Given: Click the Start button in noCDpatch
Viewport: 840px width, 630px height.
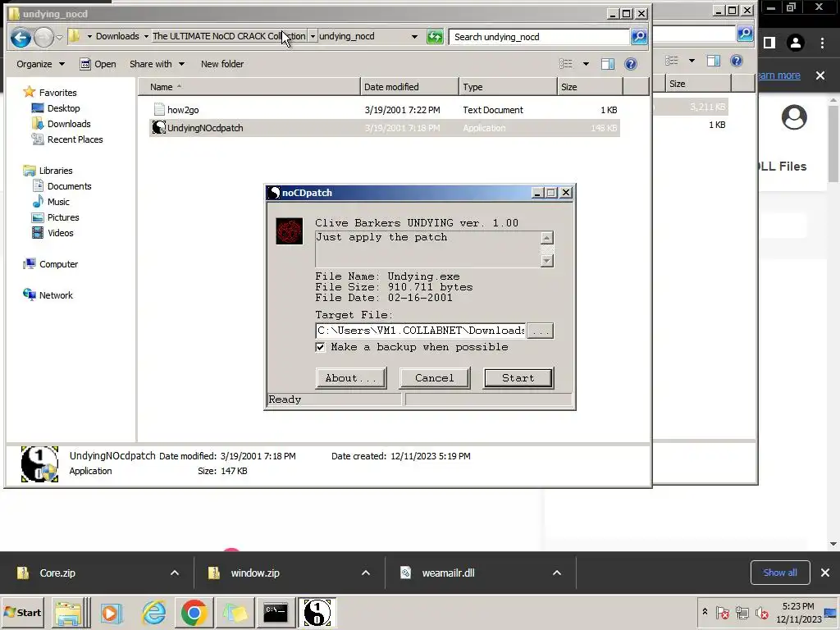Looking at the screenshot, I should point(518,377).
